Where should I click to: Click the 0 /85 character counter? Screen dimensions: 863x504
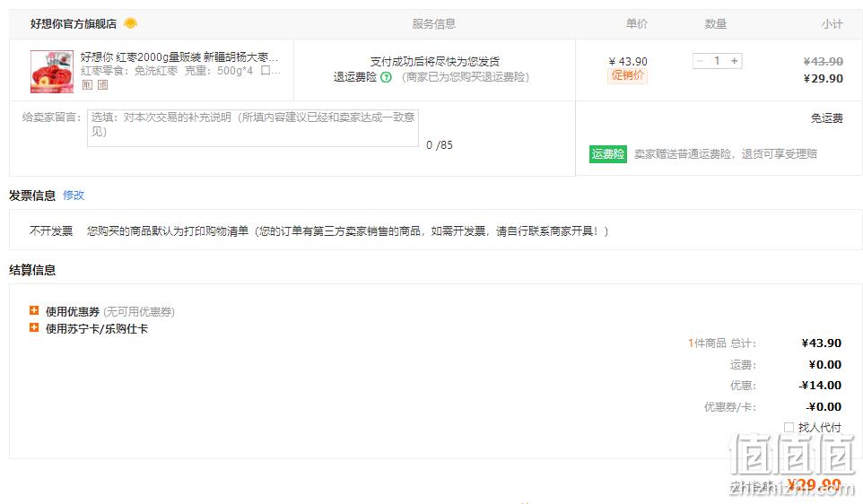coord(440,145)
